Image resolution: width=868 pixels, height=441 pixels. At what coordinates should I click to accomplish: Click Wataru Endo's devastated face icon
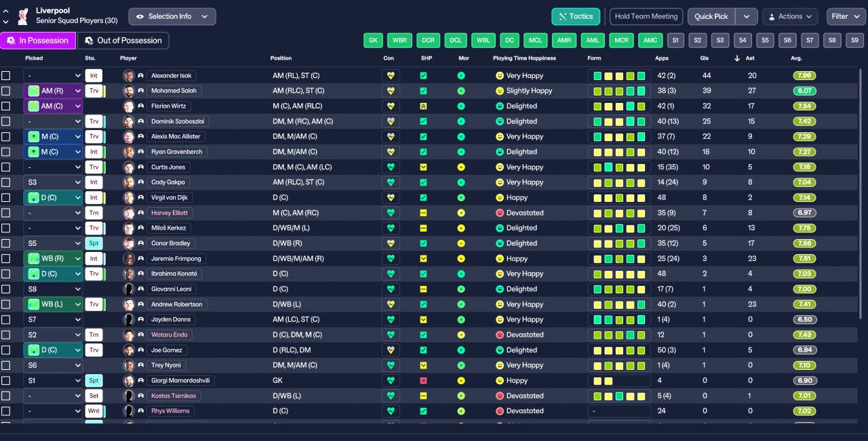pos(500,335)
